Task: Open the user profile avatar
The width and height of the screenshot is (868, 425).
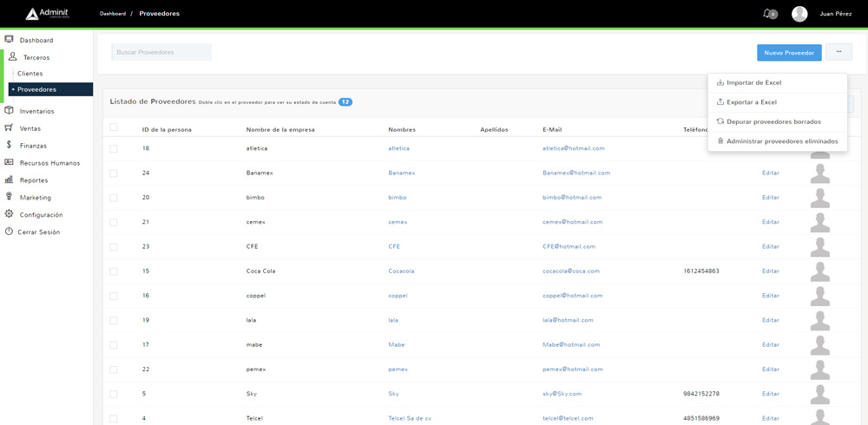Action: [x=799, y=14]
